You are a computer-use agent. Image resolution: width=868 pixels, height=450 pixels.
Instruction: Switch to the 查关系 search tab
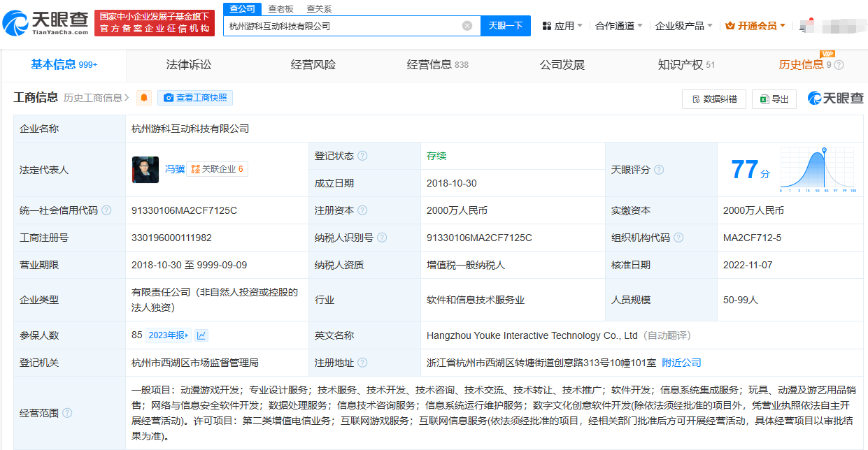(319, 8)
